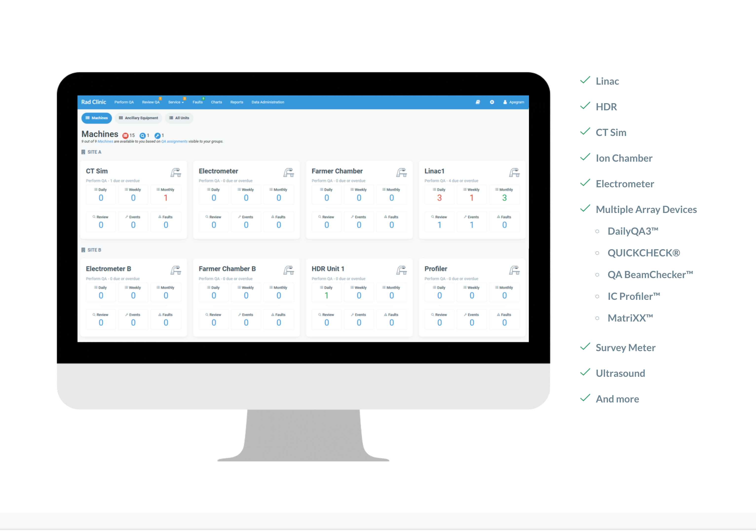Follow the Machines link in the subtitle
The image size is (756, 532).
105,142
